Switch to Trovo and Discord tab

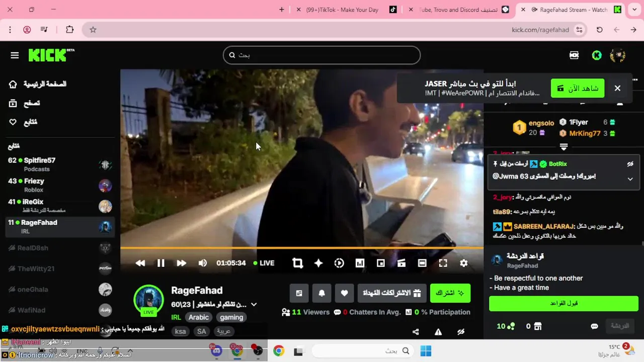[459, 10]
